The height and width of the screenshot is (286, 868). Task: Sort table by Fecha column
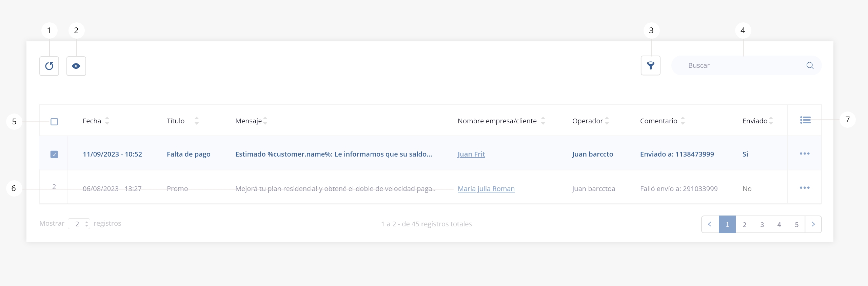click(x=107, y=121)
